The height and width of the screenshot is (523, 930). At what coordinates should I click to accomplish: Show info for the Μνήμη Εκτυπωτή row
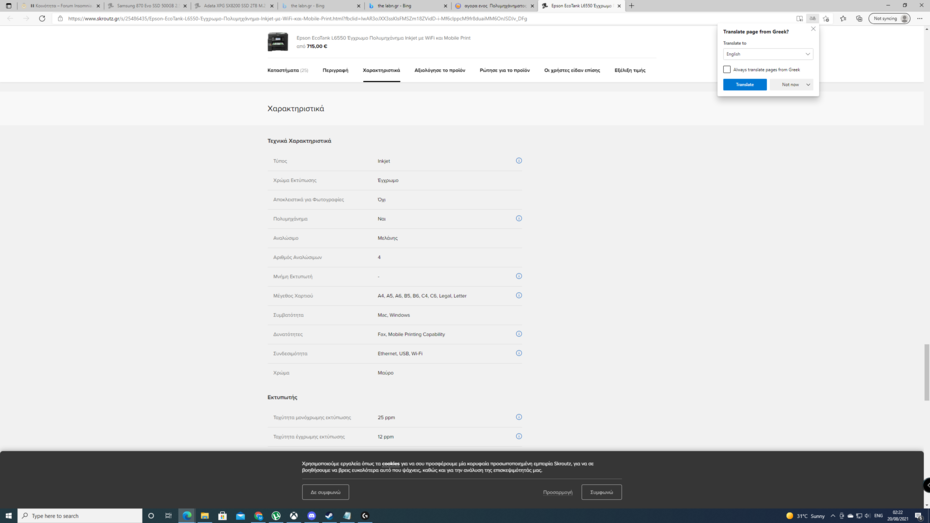pyautogui.click(x=519, y=276)
